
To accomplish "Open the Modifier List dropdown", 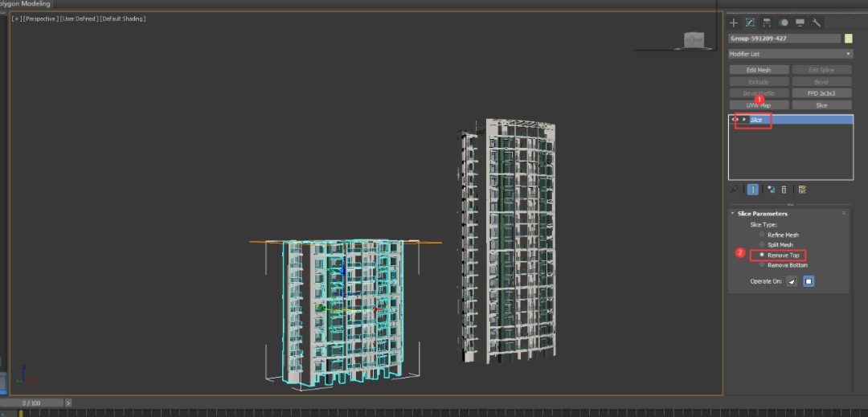I will pyautogui.click(x=791, y=54).
